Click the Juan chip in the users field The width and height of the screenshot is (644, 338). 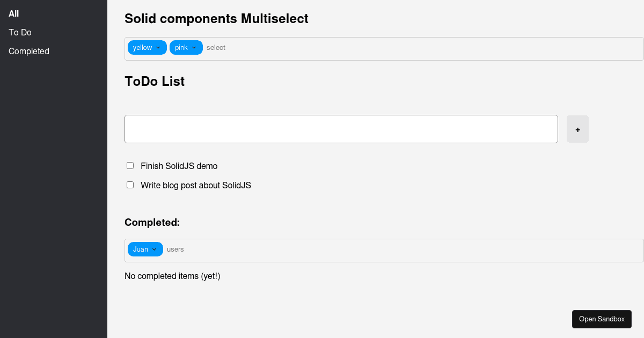click(x=141, y=249)
